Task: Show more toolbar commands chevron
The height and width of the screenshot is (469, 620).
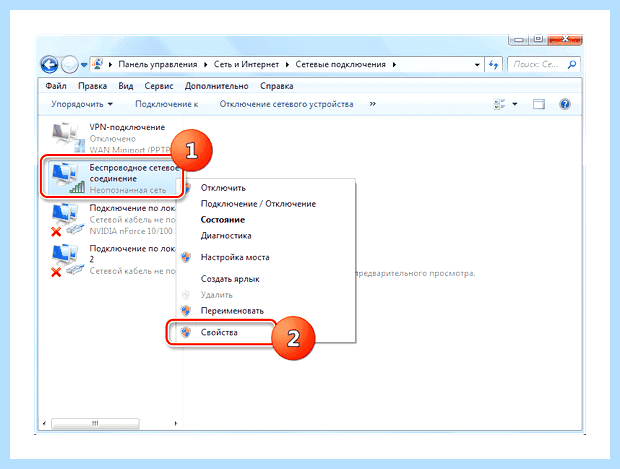Action: click(372, 104)
